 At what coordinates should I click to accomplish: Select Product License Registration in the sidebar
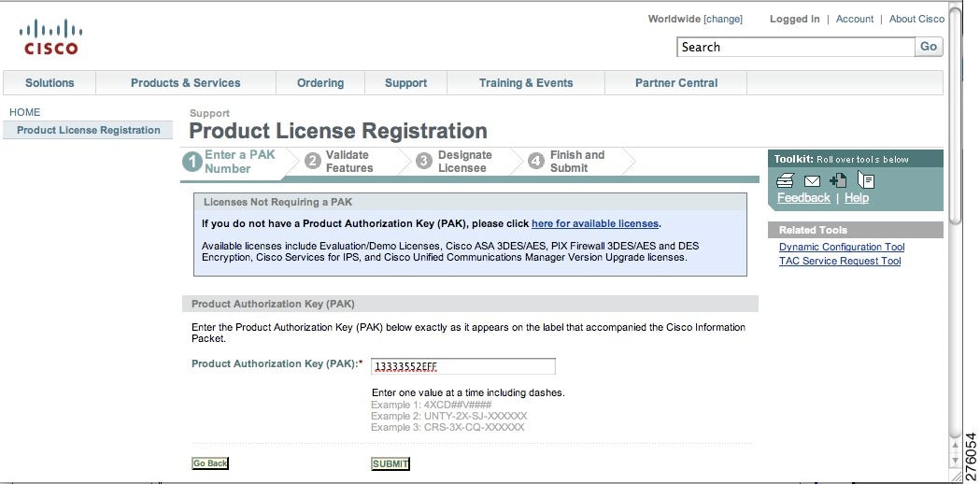click(88, 130)
